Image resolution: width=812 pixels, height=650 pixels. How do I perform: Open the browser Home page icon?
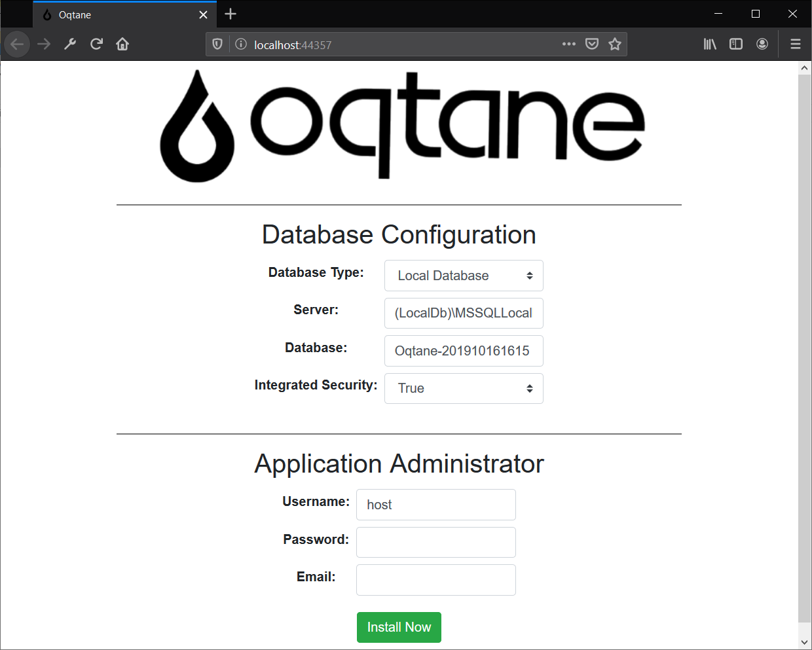(x=122, y=44)
